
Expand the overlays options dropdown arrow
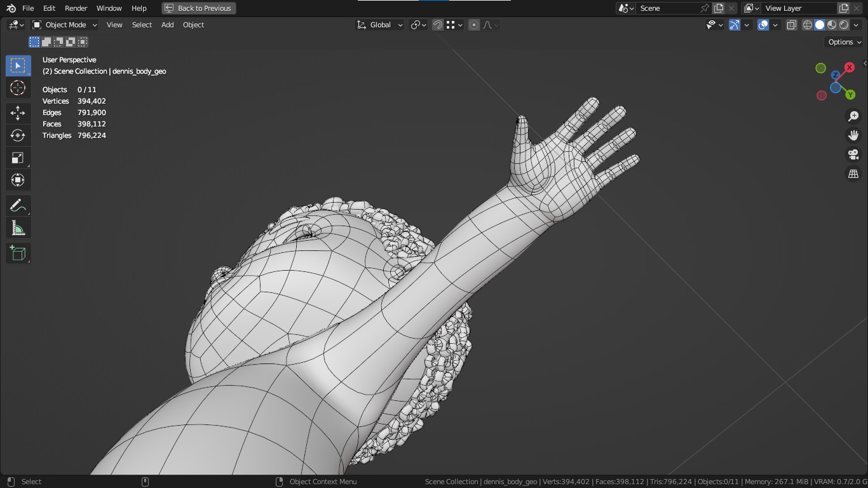pyautogui.click(x=775, y=25)
